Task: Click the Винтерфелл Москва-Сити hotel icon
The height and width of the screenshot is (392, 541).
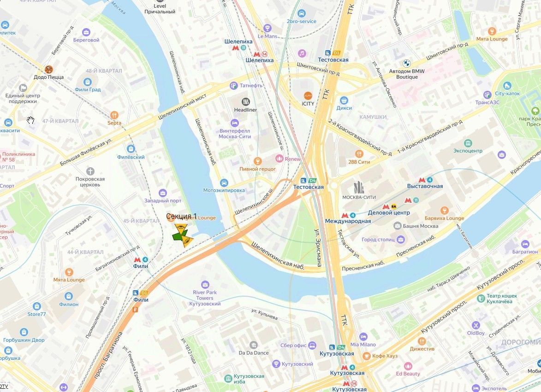Action: click(x=235, y=123)
